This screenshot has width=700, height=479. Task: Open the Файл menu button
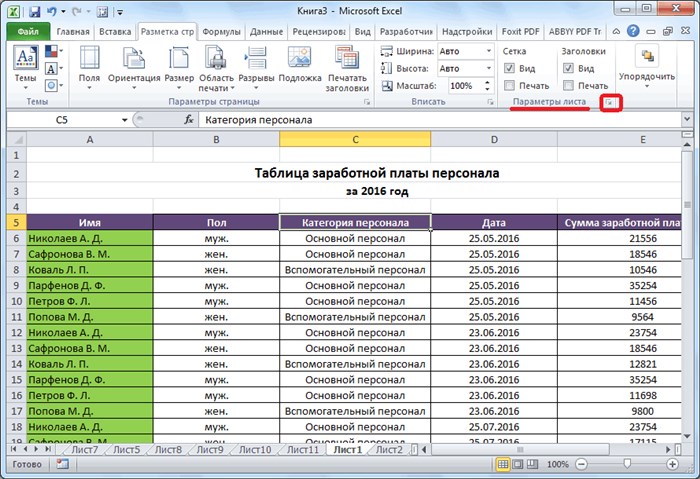coord(28,32)
